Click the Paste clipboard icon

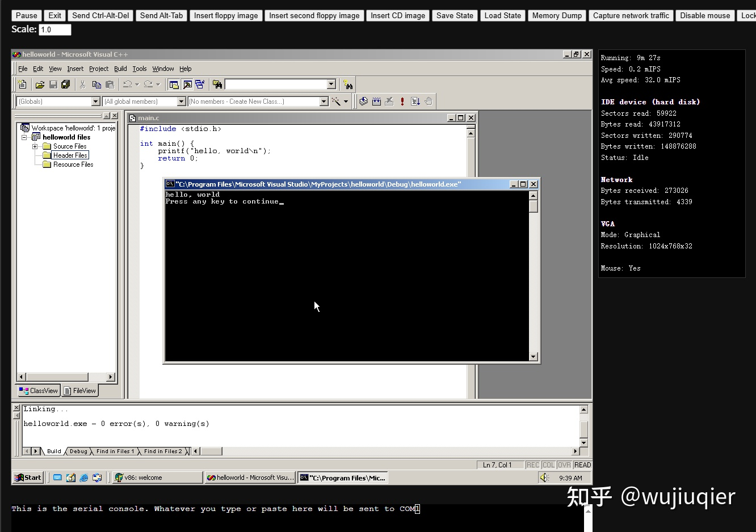[110, 85]
